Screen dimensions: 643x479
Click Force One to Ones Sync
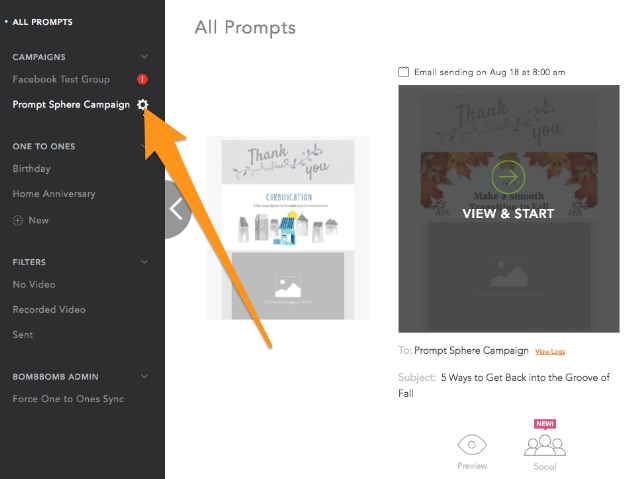pyautogui.click(x=68, y=399)
